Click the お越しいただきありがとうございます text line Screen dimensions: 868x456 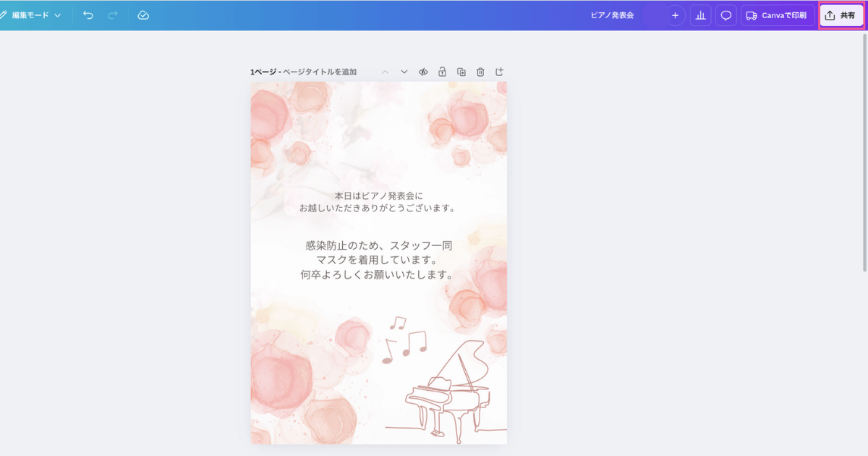pyautogui.click(x=378, y=208)
